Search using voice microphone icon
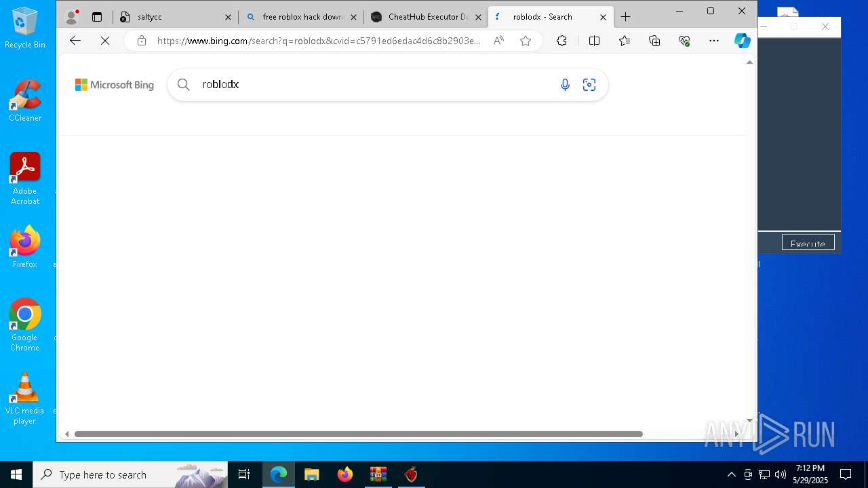868x488 pixels. click(x=565, y=85)
